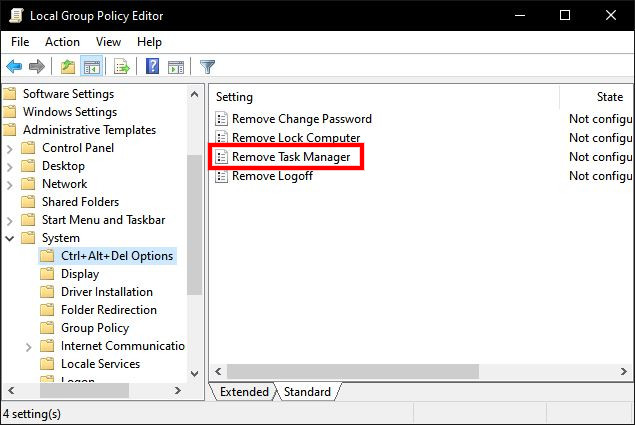635x425 pixels.
Task: Click settings list scroll right arrow
Action: point(623,371)
